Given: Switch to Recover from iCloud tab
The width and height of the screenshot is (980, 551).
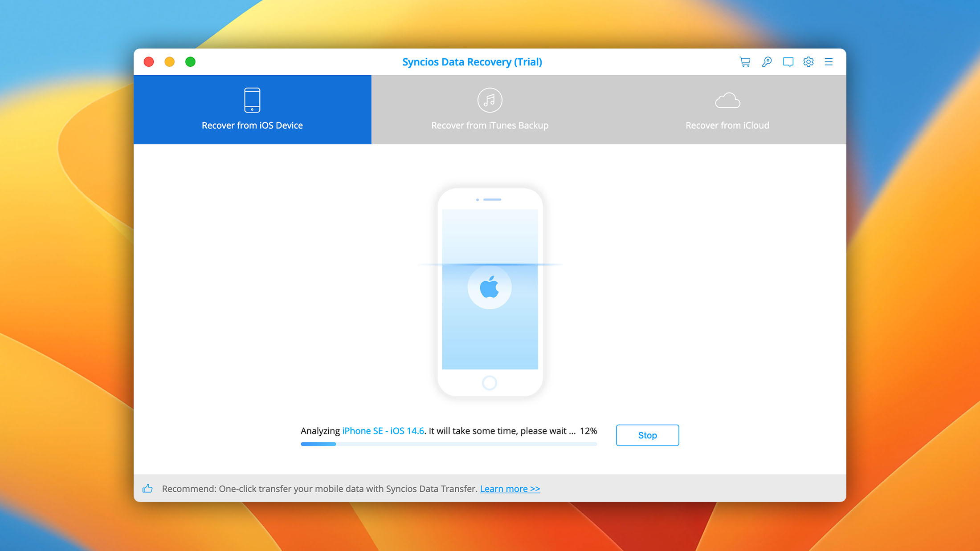Looking at the screenshot, I should click(x=727, y=109).
